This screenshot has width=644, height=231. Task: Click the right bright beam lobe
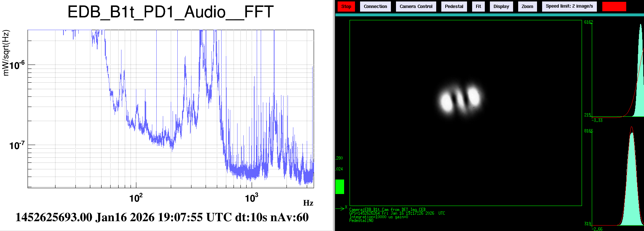tap(473, 96)
